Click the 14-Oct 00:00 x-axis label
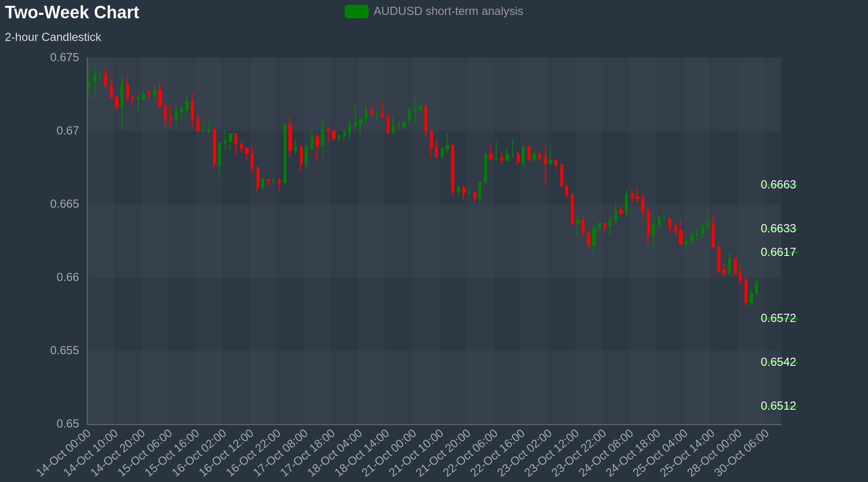The image size is (868, 482). [64, 453]
